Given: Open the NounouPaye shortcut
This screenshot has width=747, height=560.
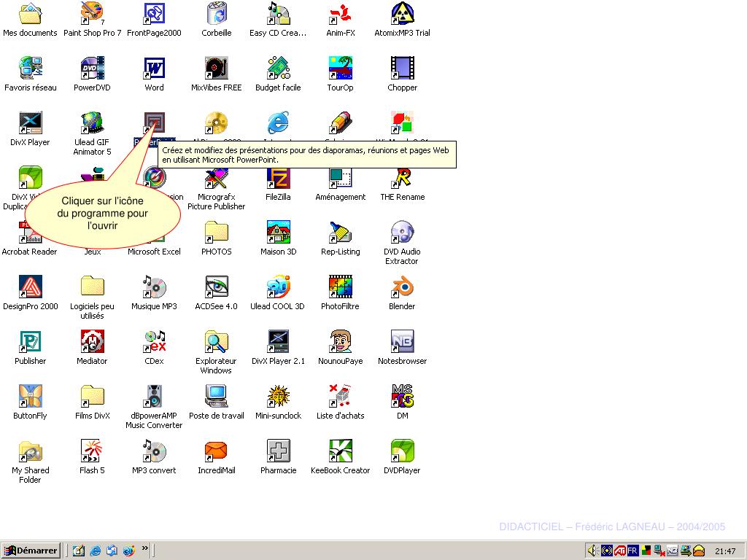Looking at the screenshot, I should pyautogui.click(x=341, y=341).
